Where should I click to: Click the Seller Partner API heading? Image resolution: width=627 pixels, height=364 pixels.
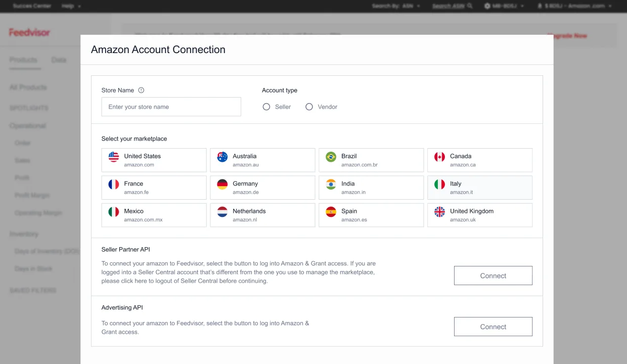126,249
